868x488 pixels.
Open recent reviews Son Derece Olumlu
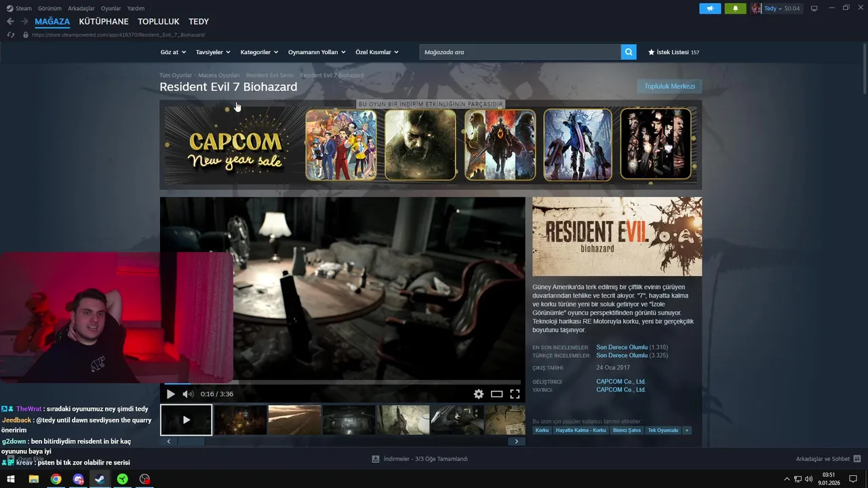[x=622, y=347]
